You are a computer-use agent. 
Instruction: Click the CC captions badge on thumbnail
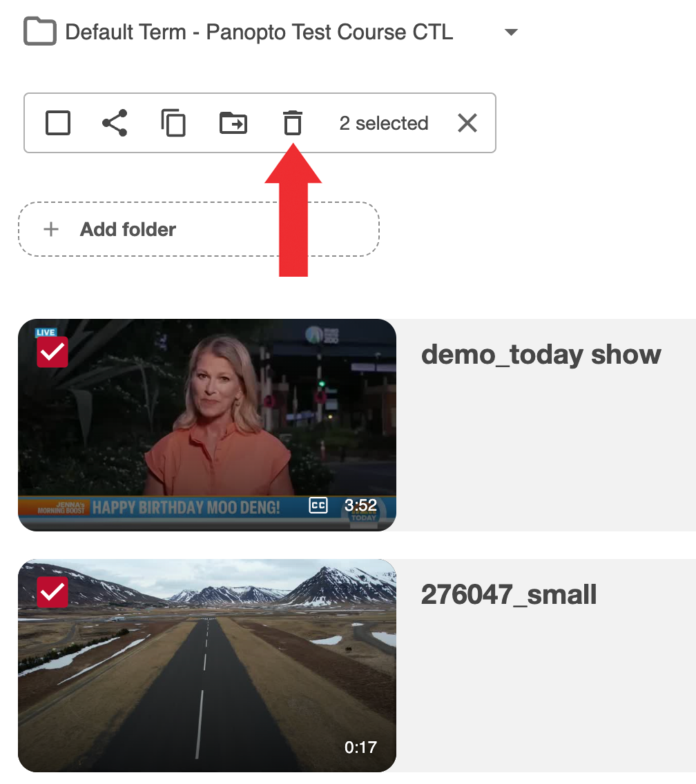[x=318, y=506]
